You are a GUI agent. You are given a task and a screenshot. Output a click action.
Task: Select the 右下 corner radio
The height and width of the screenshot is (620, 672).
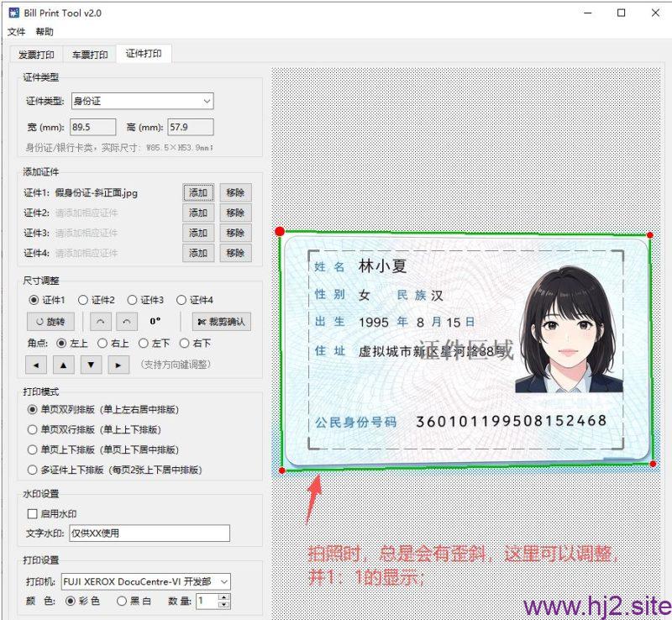[x=184, y=344]
